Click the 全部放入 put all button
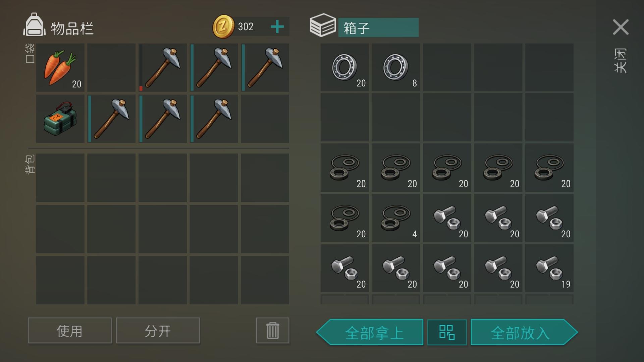 [x=524, y=332]
